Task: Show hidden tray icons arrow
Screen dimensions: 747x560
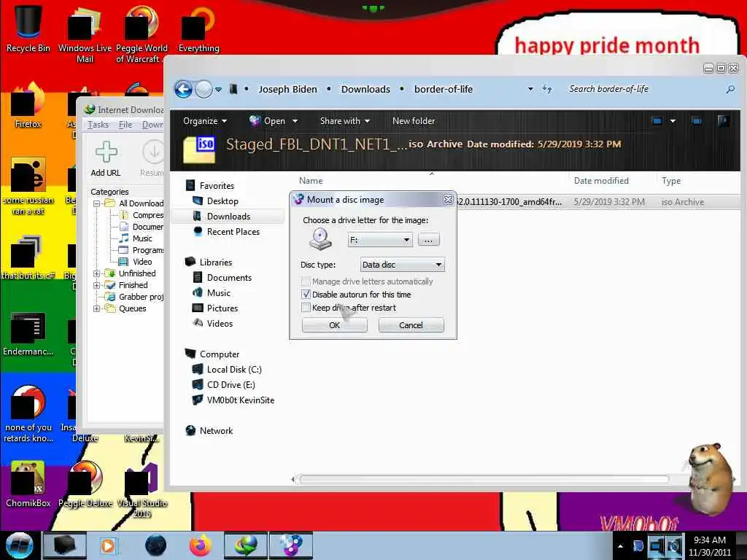Action: [x=620, y=546]
